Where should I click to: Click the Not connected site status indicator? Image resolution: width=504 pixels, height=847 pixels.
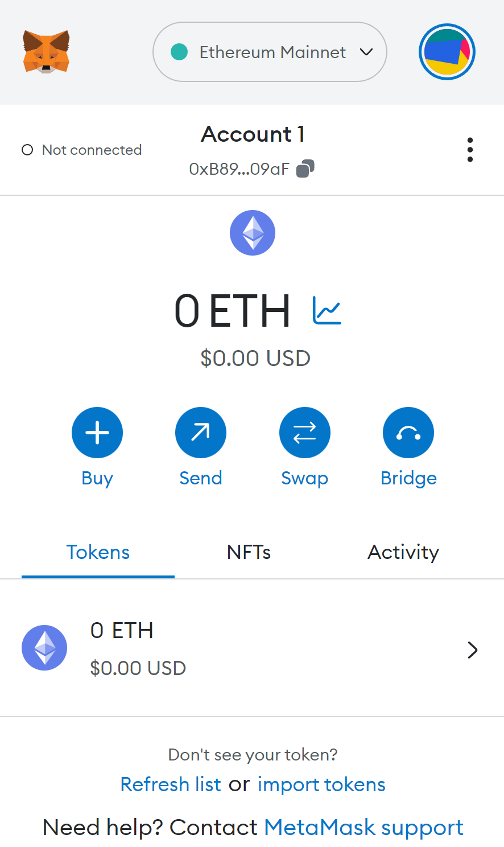tap(82, 150)
